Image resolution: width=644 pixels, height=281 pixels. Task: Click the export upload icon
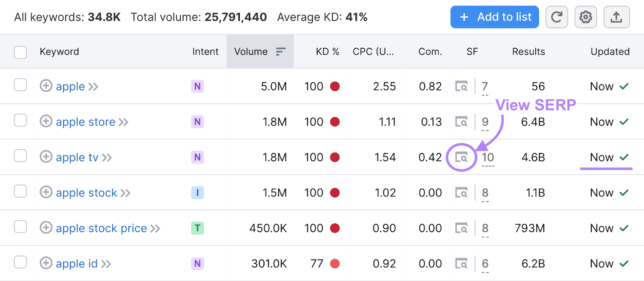click(x=616, y=17)
